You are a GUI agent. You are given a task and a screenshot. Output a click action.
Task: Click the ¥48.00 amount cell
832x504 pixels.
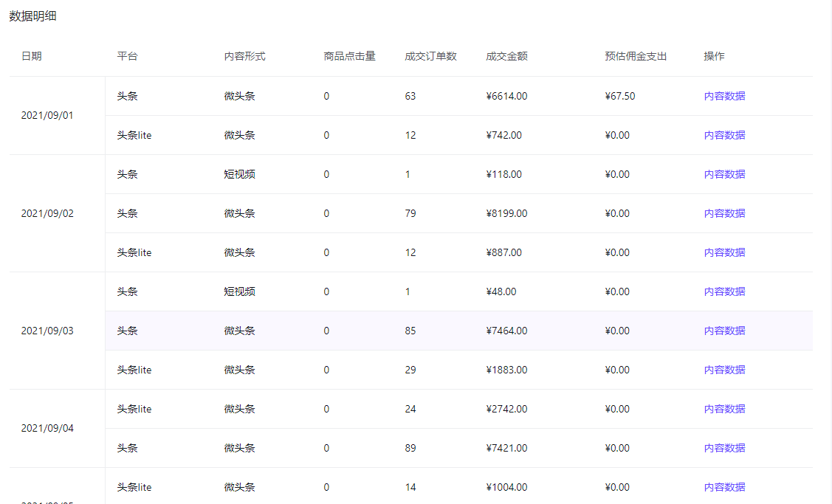[x=501, y=291]
